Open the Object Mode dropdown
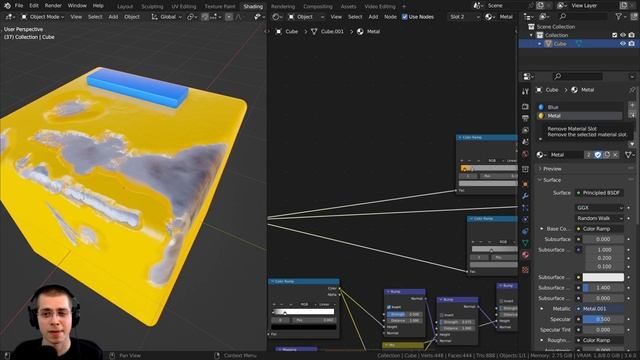Image resolution: width=640 pixels, height=360 pixels. pyautogui.click(x=42, y=17)
